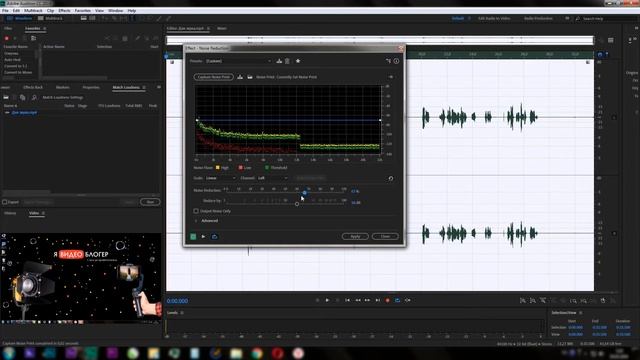This screenshot has height=360, width=640.
Task: Click the save noise print icon
Action: pos(240,77)
